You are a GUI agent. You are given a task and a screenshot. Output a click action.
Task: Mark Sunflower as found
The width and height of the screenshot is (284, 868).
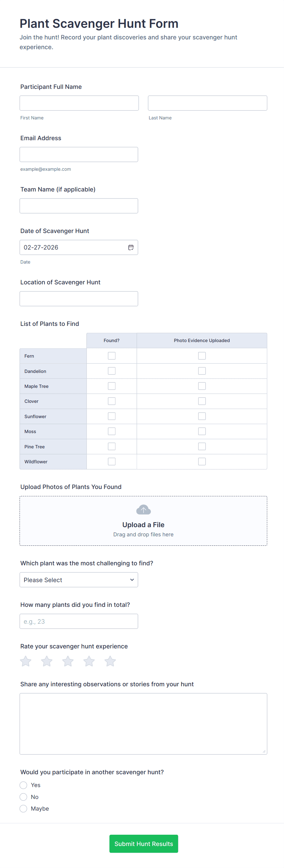pos(111,416)
